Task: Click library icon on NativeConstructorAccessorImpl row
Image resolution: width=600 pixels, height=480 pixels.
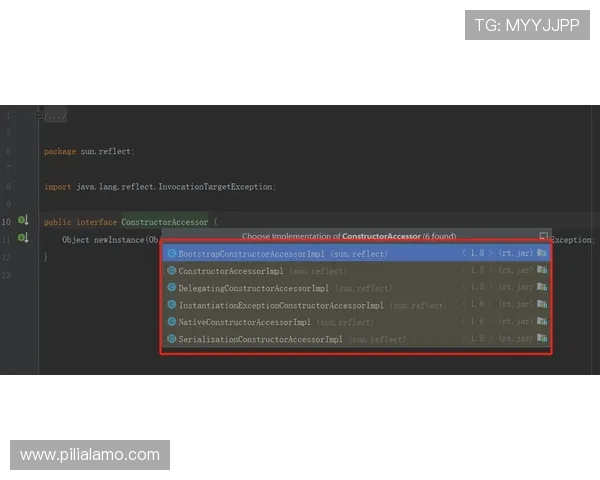Action: click(542, 320)
